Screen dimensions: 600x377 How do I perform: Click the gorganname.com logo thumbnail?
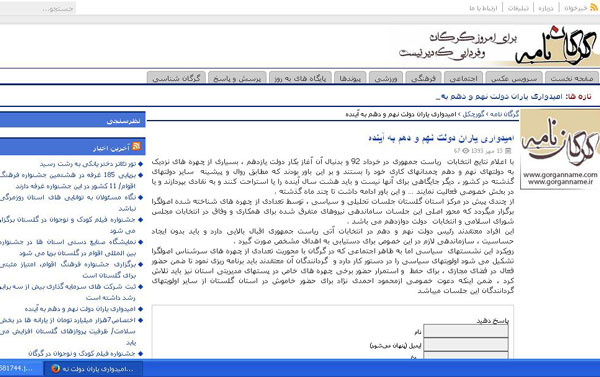pyautogui.click(x=560, y=149)
